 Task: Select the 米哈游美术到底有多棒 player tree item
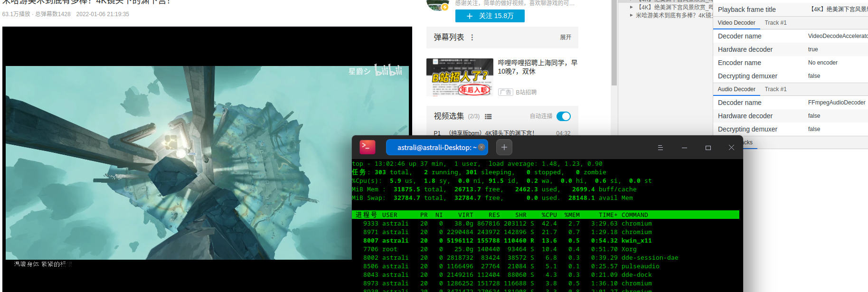click(x=674, y=15)
